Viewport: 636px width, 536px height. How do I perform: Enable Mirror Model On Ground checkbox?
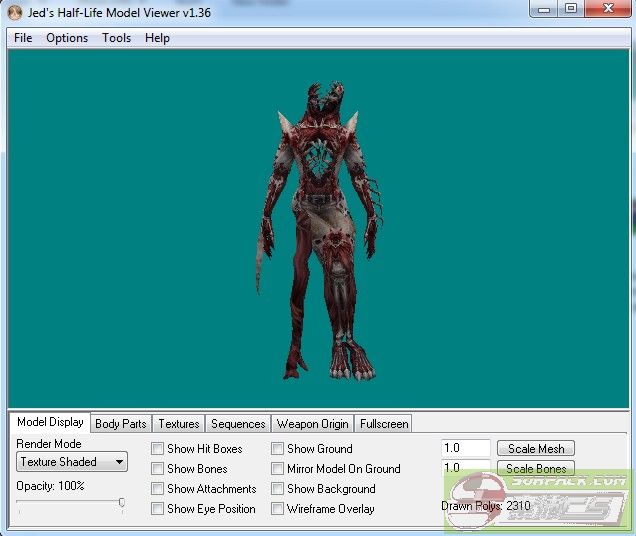click(x=277, y=469)
